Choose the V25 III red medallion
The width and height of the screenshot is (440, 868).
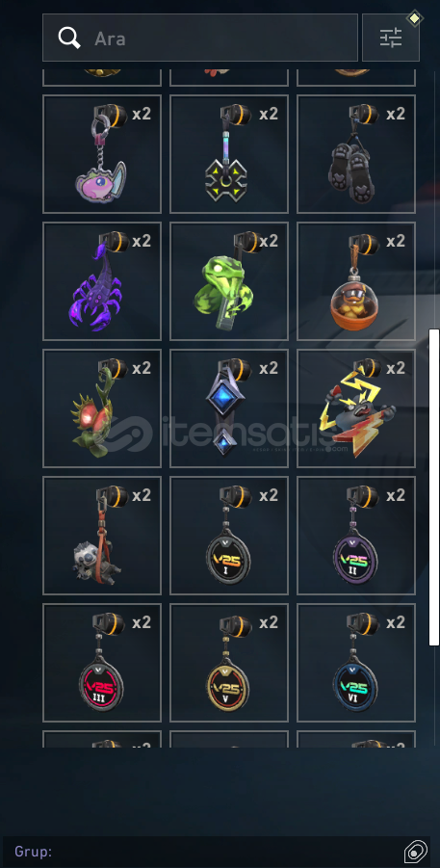[x=102, y=663]
